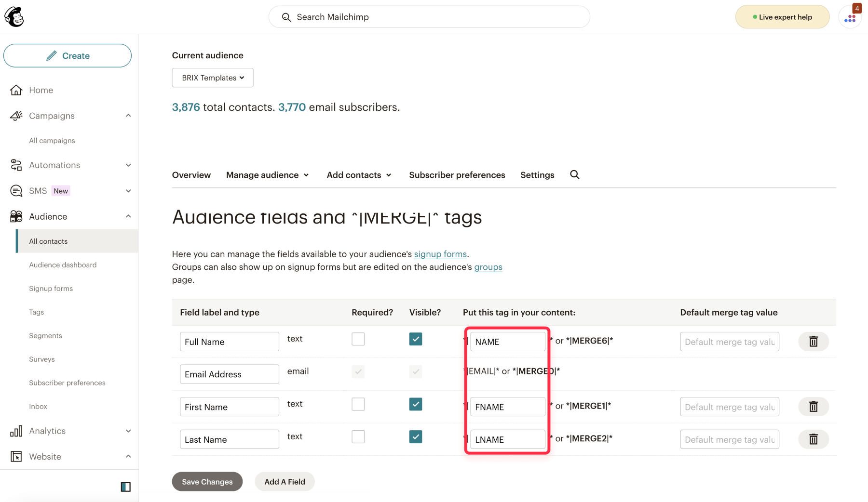The height and width of the screenshot is (502, 868).
Task: Expand the SMS section chevron
Action: click(128, 191)
